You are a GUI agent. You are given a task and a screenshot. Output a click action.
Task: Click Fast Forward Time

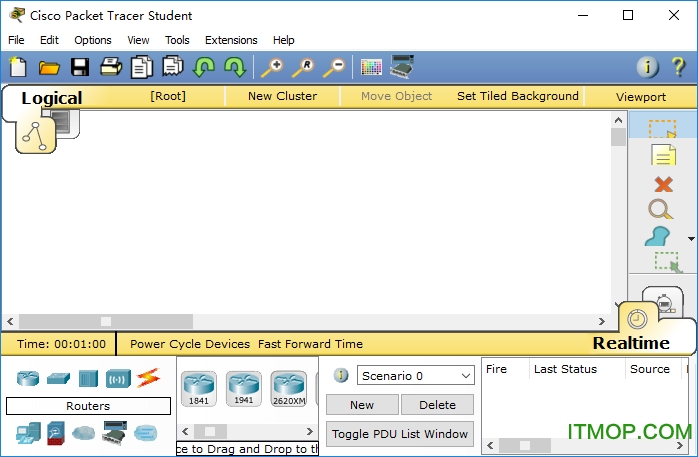tap(310, 344)
